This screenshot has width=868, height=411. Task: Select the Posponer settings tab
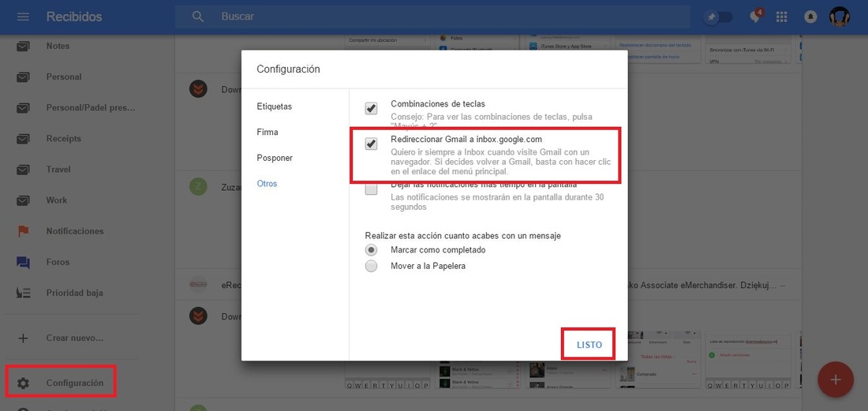(x=275, y=159)
